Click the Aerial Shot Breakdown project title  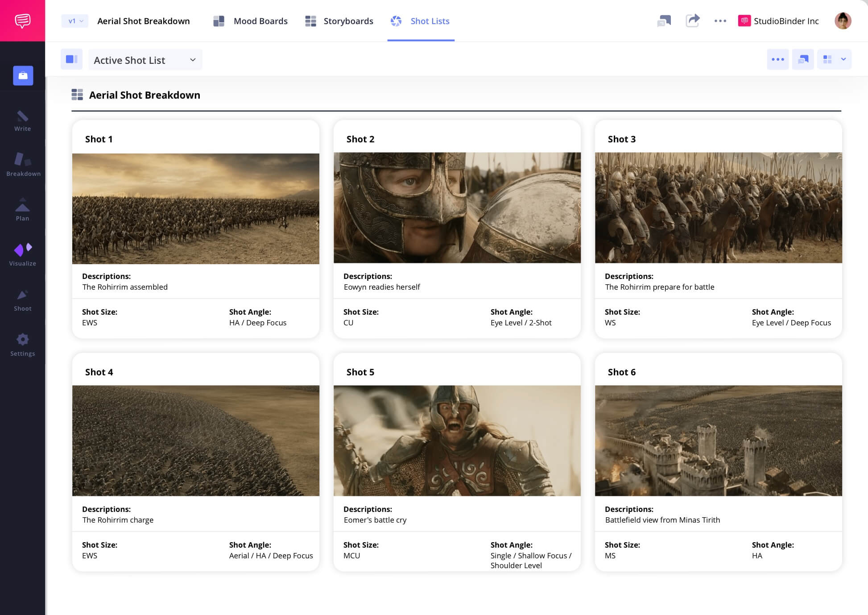pyautogui.click(x=144, y=21)
